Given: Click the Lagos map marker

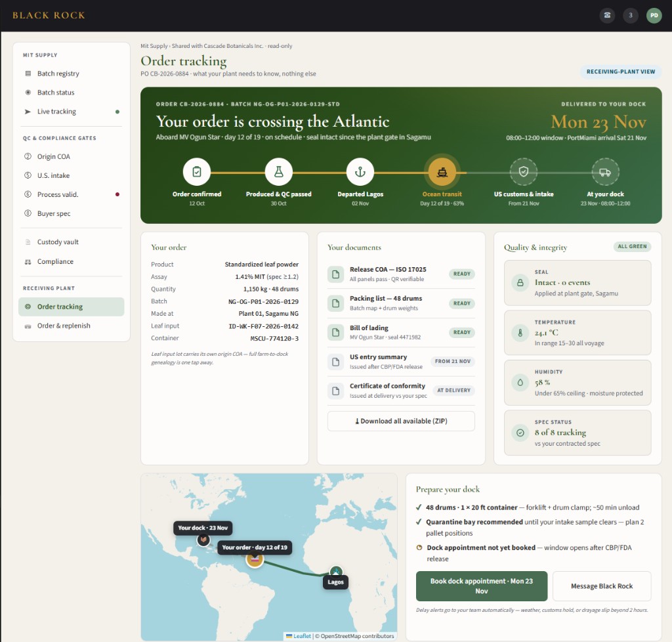Looking at the screenshot, I should click(335, 571).
